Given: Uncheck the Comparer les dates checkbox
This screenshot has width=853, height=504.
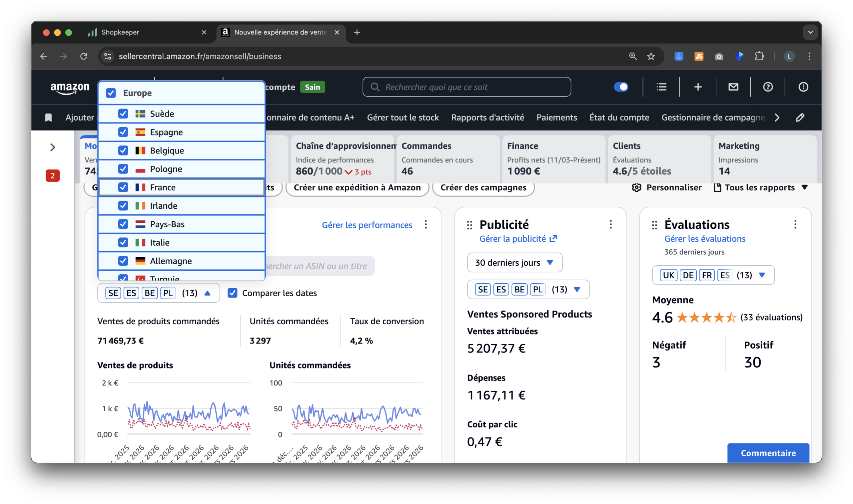Looking at the screenshot, I should click(x=233, y=293).
